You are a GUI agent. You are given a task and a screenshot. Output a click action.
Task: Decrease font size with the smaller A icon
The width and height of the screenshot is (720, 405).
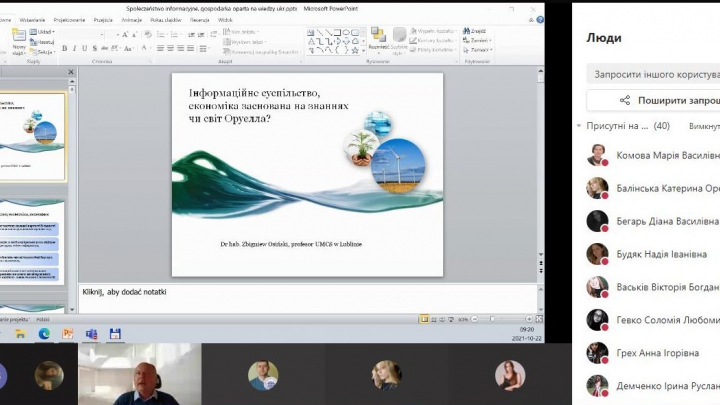135,35
